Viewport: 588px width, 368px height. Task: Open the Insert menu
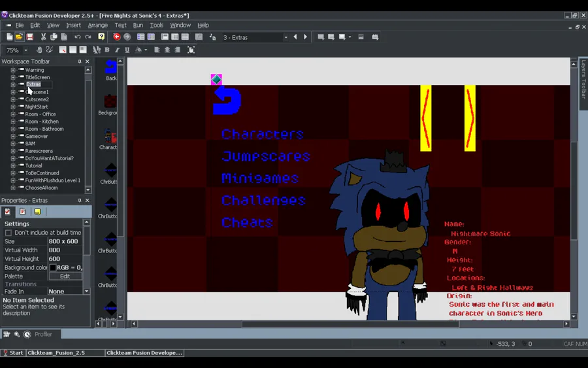[73, 25]
